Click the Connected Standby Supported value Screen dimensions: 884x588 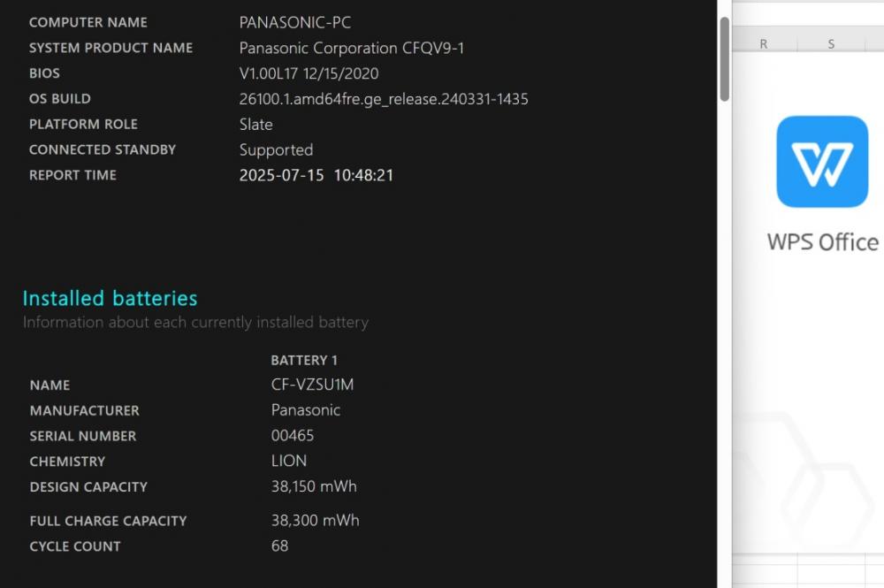point(276,150)
